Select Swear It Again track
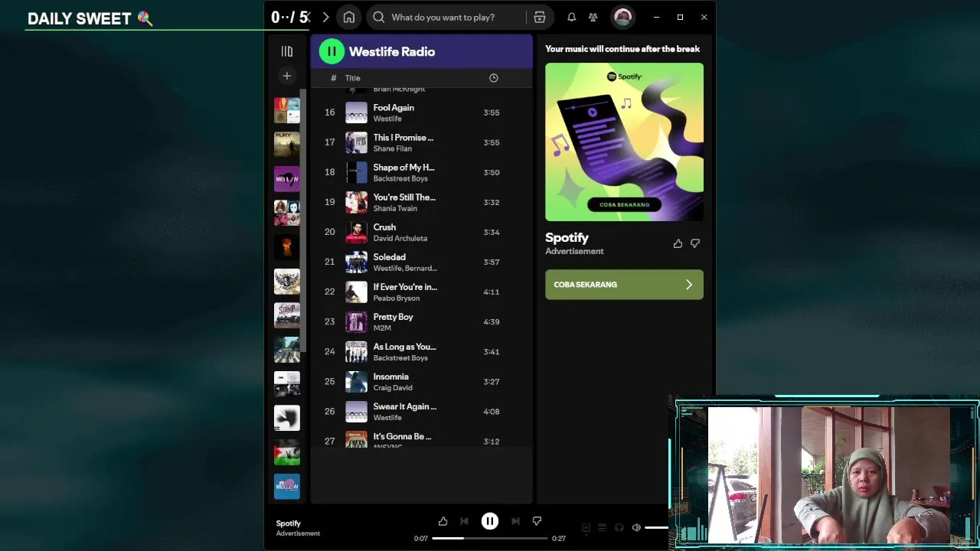 [x=421, y=411]
